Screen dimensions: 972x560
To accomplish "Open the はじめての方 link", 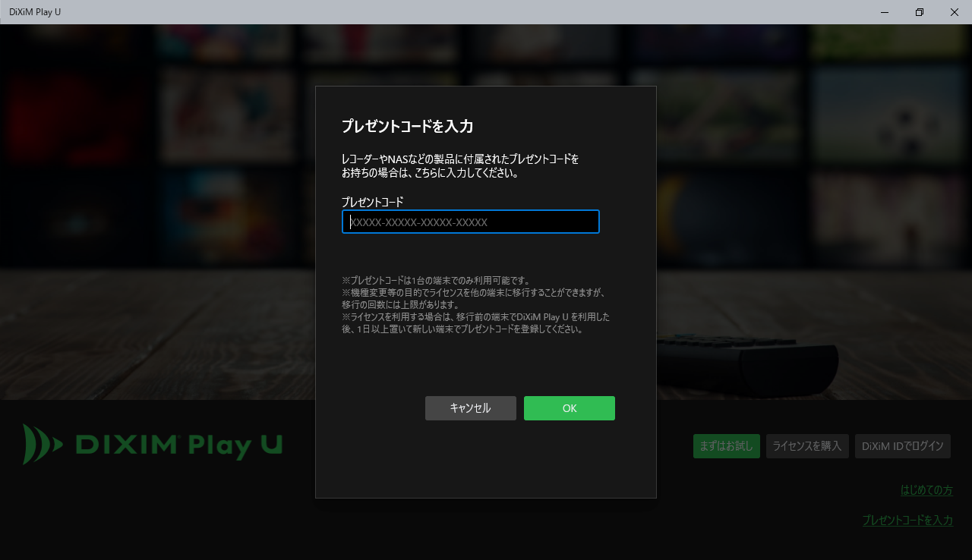I will (x=926, y=490).
